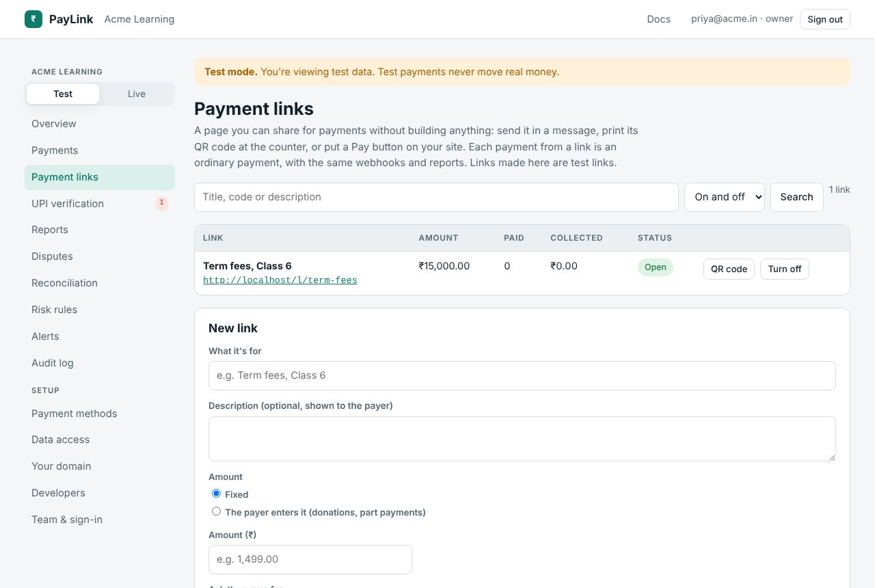875x588 pixels.
Task: Click the Sign out button
Action: pos(825,19)
